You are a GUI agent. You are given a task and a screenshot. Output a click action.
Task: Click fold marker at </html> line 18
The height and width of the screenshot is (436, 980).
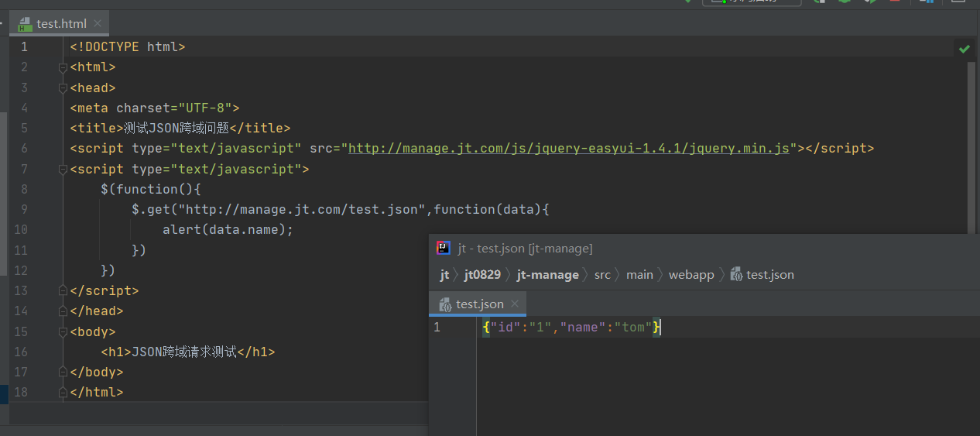coord(63,392)
